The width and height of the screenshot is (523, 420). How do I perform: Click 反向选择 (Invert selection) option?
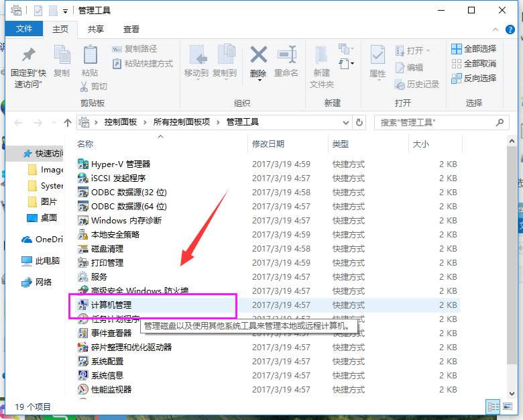coord(474,78)
